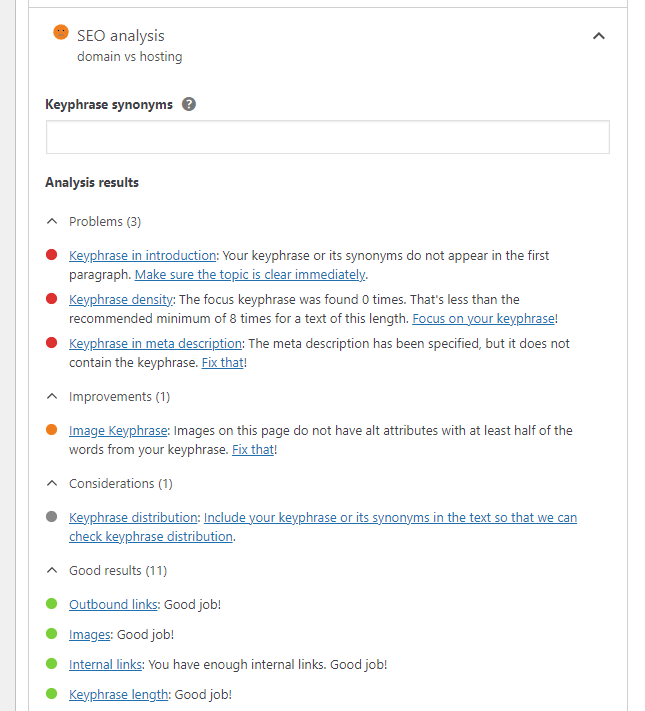Collapse the Improvements (1) section
The width and height of the screenshot is (645, 711).
[52, 396]
